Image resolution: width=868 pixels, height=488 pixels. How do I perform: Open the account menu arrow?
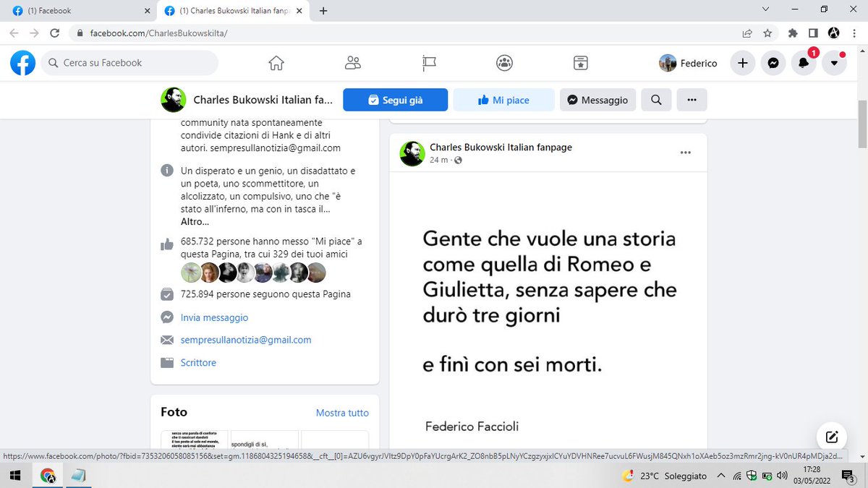(834, 63)
